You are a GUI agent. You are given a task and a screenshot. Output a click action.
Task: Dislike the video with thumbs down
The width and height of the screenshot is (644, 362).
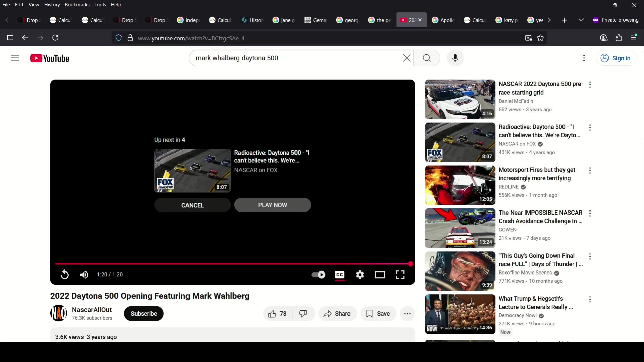point(304,314)
